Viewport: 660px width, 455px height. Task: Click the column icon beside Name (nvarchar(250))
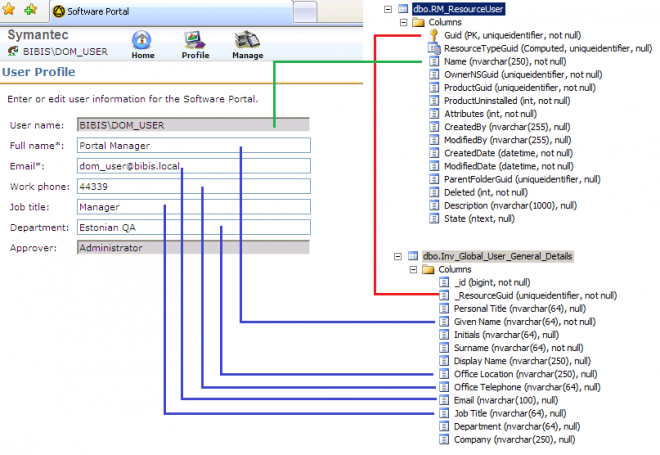(x=434, y=61)
